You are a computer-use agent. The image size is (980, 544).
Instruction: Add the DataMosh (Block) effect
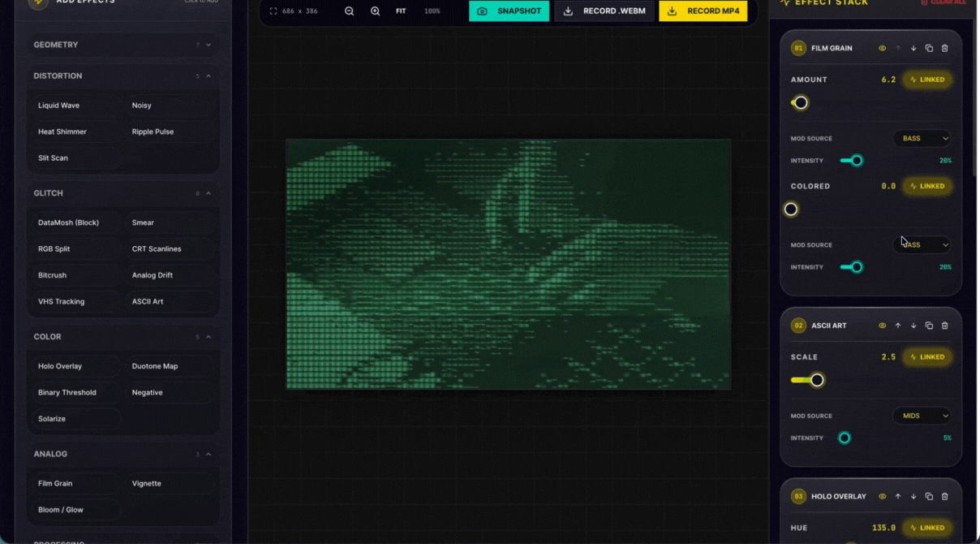(75, 222)
